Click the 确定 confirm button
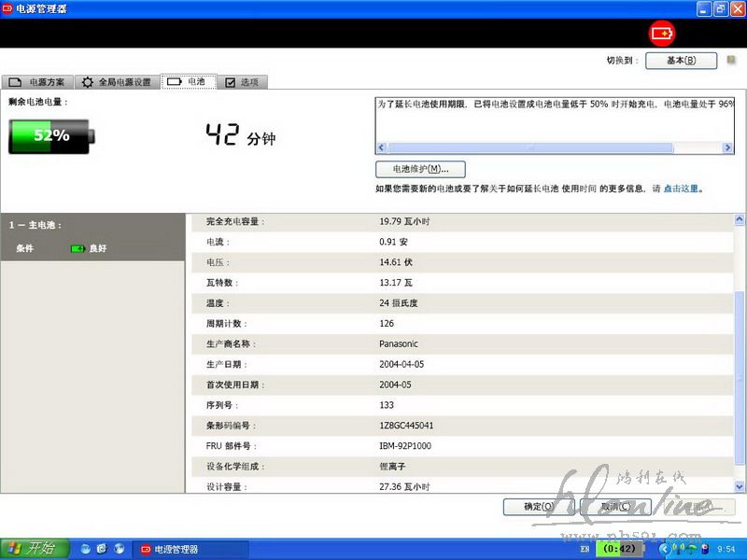747x560 pixels. (x=539, y=507)
